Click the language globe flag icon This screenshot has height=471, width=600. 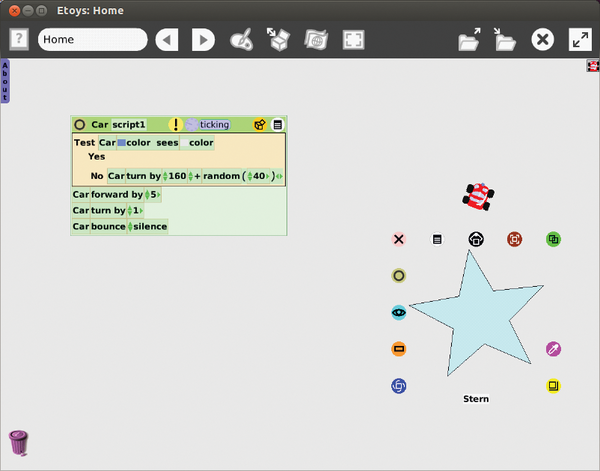316,39
